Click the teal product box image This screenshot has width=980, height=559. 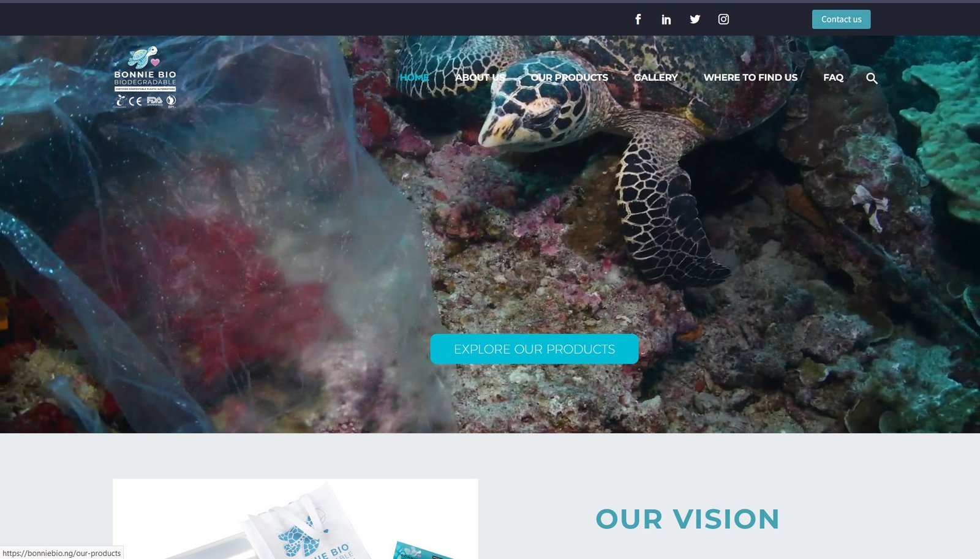[423, 551]
